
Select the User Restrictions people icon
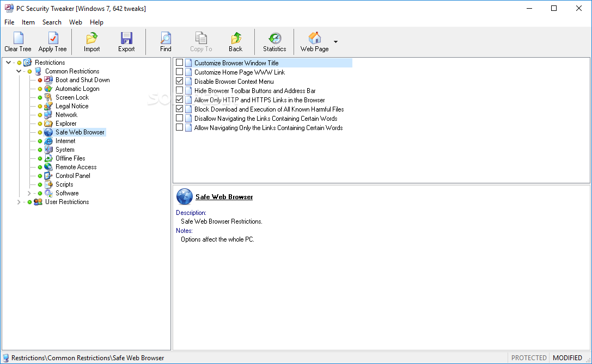[x=38, y=202]
